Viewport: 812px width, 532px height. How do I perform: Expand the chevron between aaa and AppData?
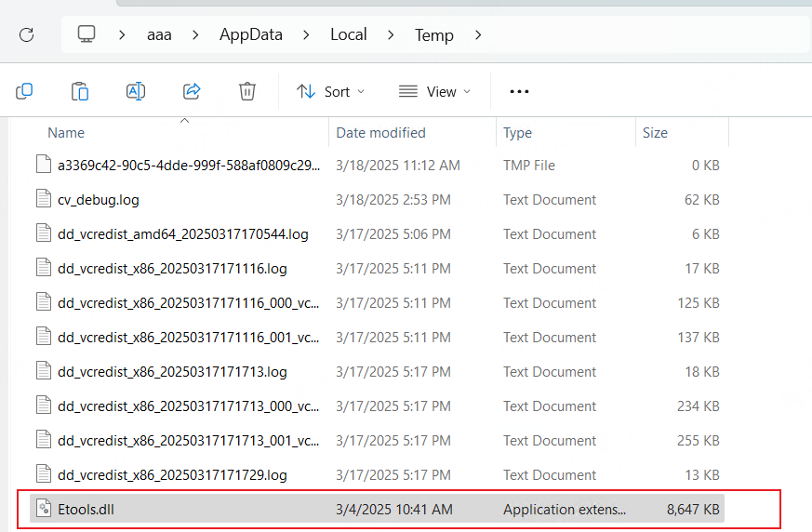(x=195, y=35)
